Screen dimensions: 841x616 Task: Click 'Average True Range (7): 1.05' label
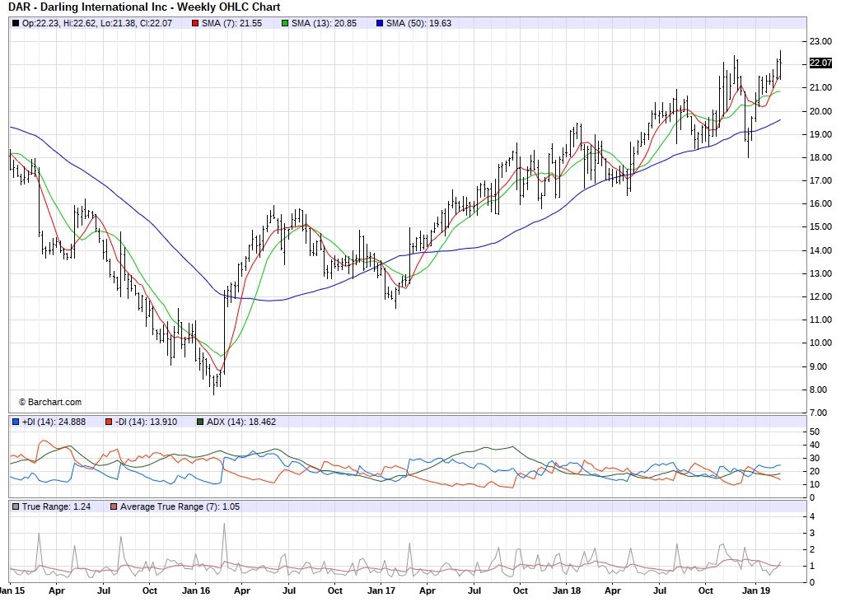pyautogui.click(x=180, y=506)
